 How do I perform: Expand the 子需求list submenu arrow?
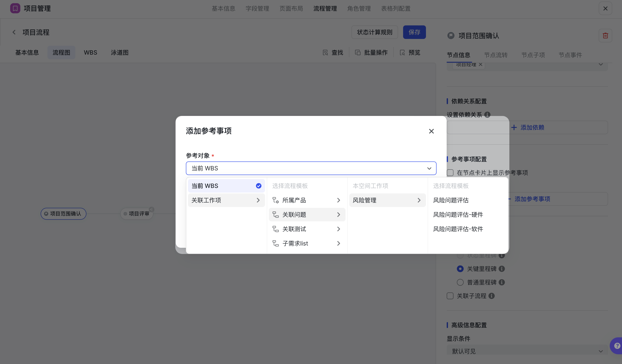click(x=339, y=243)
